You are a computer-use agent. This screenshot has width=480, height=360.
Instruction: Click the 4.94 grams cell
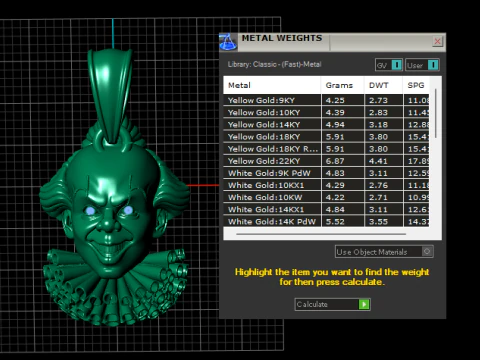pos(343,125)
